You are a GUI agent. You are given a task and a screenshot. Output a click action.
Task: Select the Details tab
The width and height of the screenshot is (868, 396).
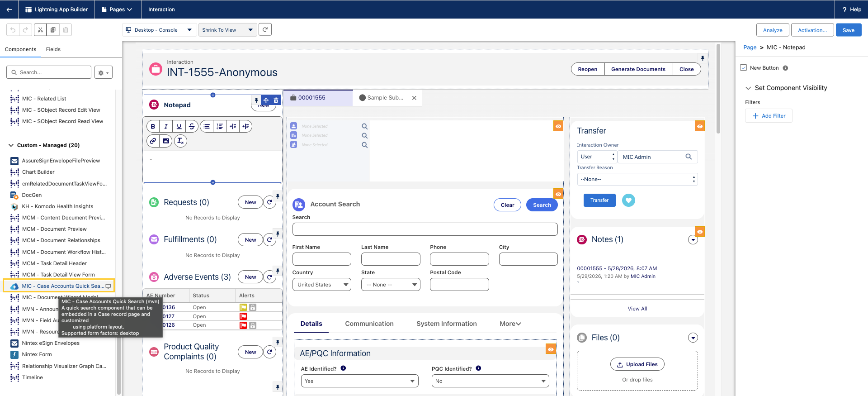pyautogui.click(x=311, y=324)
